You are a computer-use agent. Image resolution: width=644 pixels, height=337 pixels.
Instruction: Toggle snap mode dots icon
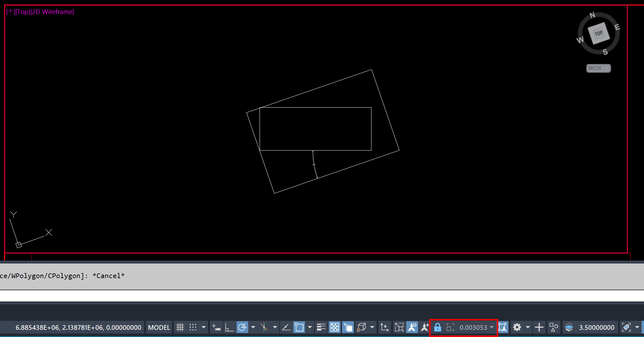click(x=193, y=327)
